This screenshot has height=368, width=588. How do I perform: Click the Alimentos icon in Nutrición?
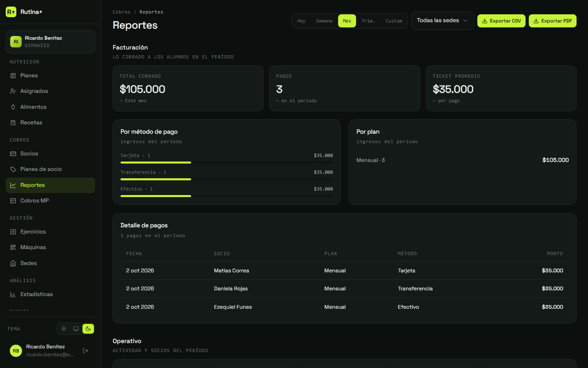pos(13,107)
